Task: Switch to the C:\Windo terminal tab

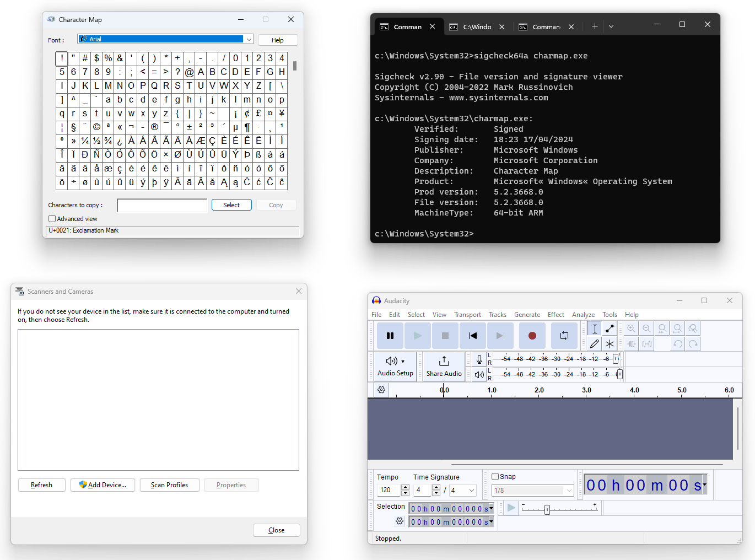Action: coord(477,27)
